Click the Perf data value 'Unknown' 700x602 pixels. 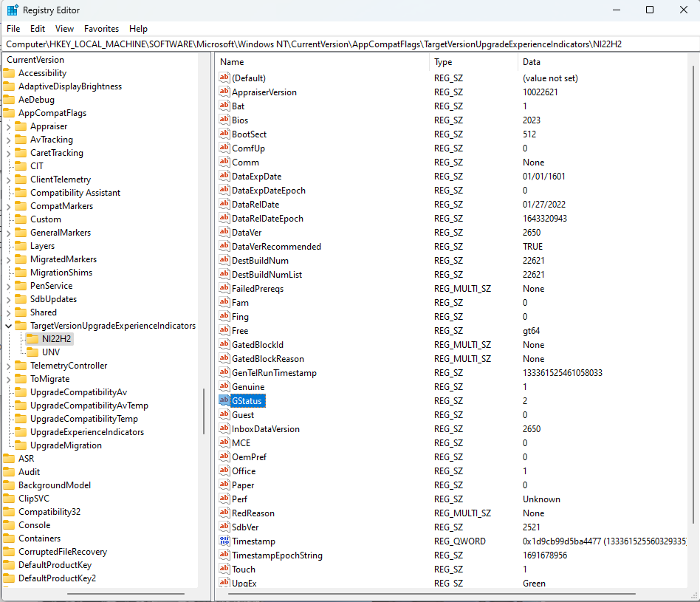click(x=541, y=499)
